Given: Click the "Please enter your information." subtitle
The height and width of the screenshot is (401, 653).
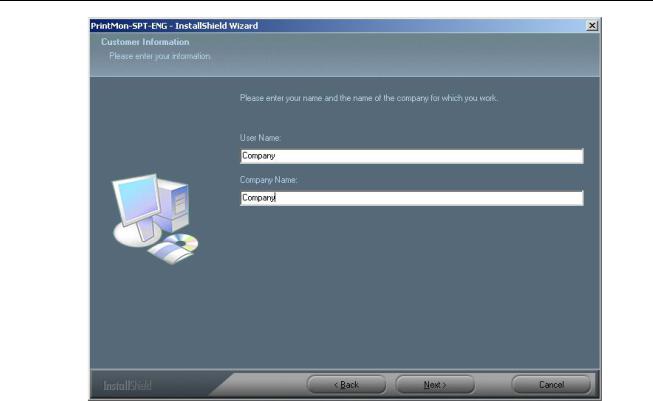Looking at the screenshot, I should 160,56.
